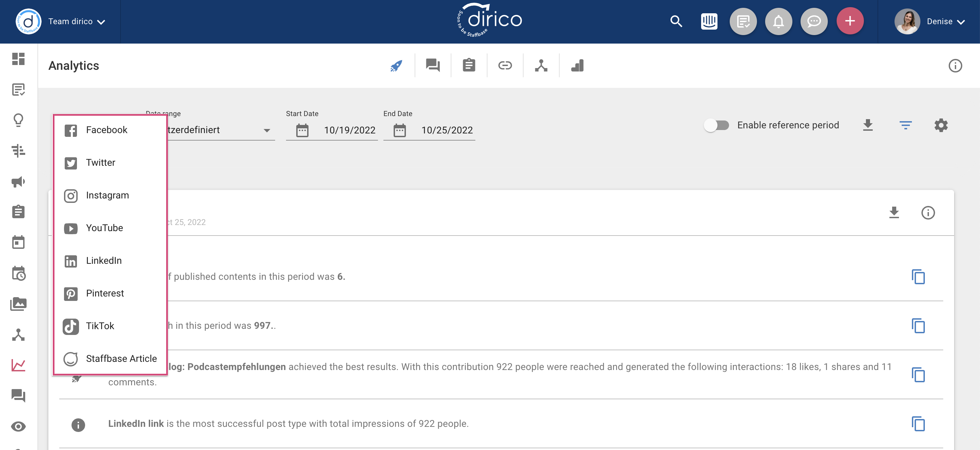The height and width of the screenshot is (450, 980).
Task: Open the tasks checklist icon in sidebar
Action: click(x=18, y=90)
